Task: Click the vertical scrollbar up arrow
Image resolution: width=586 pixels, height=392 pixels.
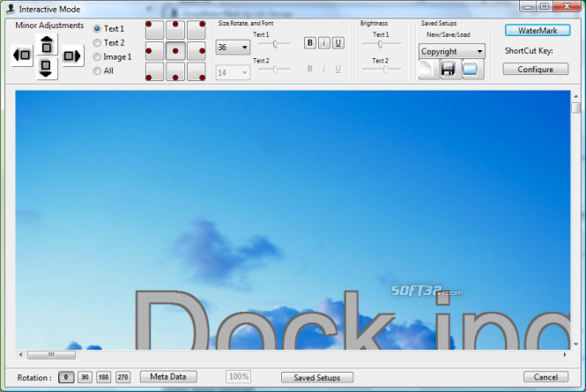Action: [x=576, y=96]
